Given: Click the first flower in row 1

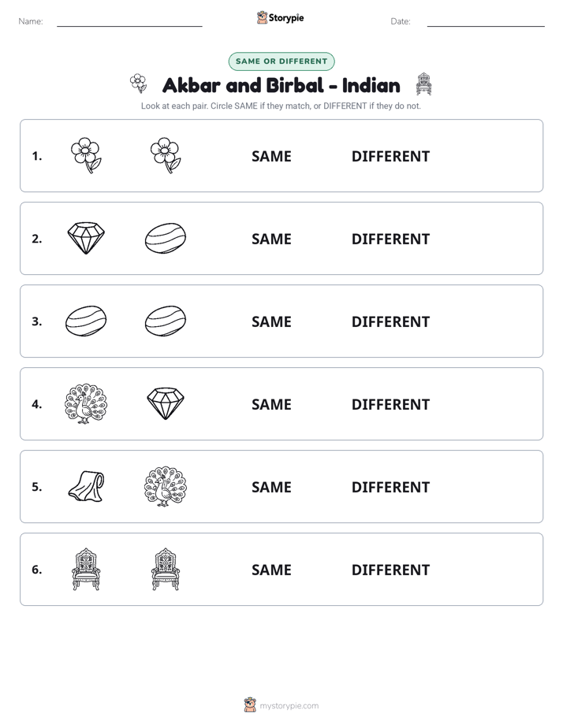Looking at the screenshot, I should tap(86, 155).
